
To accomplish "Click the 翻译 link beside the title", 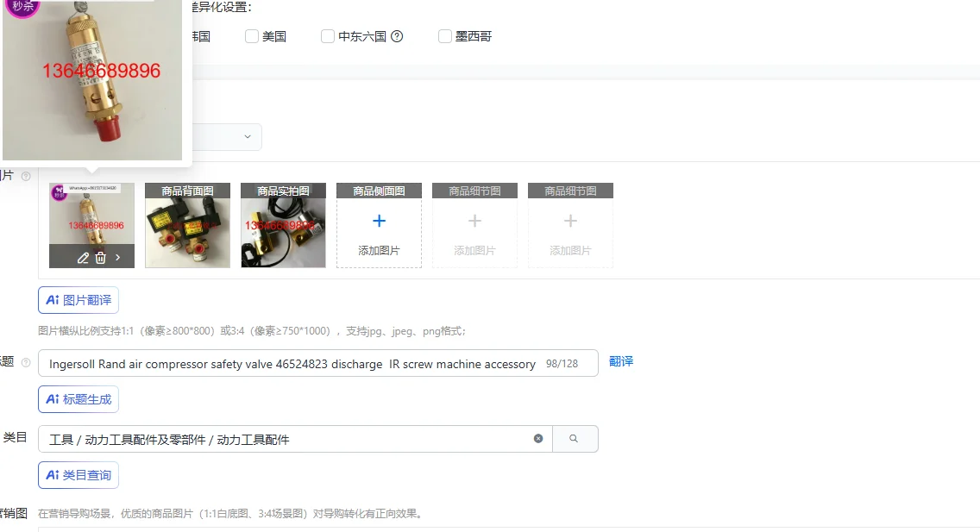I will pos(621,361).
